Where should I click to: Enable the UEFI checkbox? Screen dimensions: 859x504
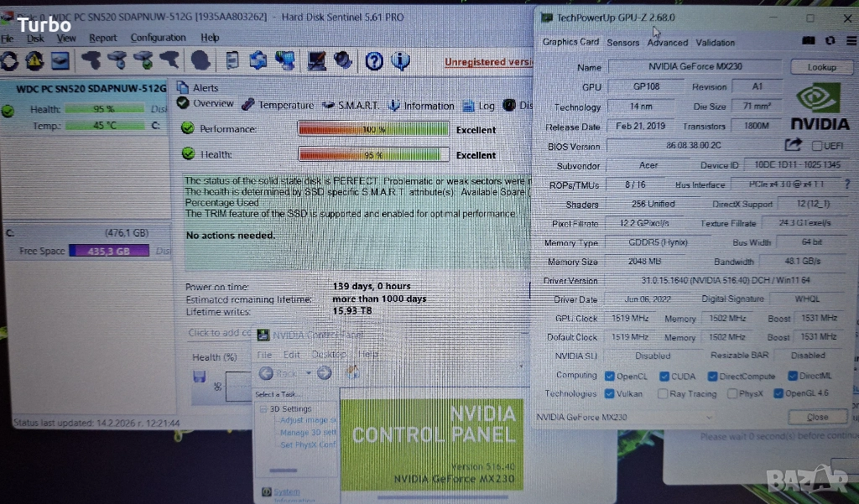(x=816, y=146)
